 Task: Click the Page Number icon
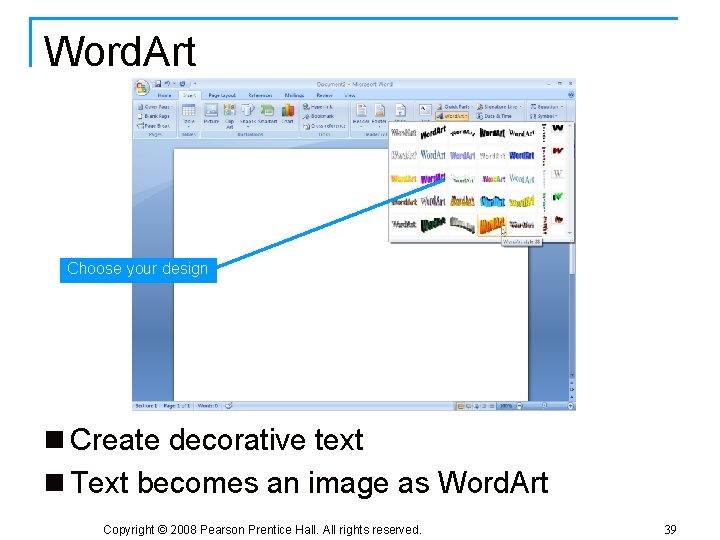[400, 112]
